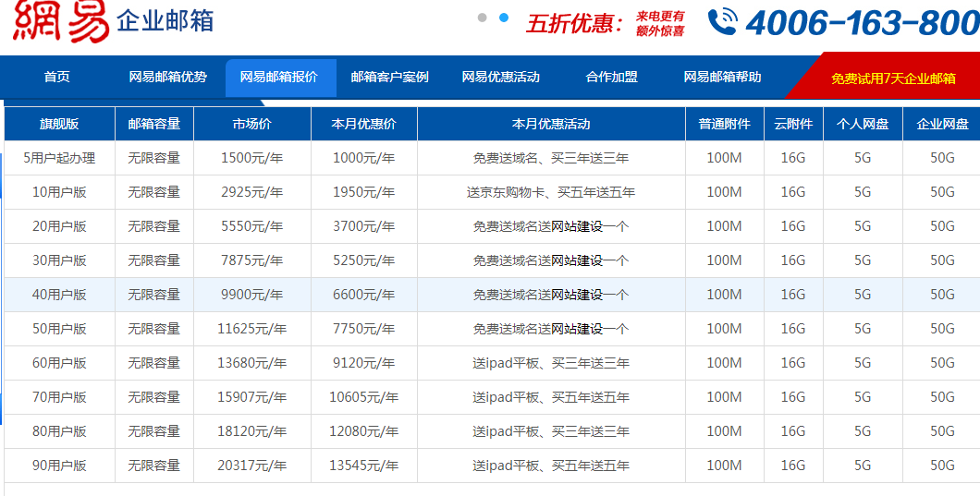Go to the 首页 menu item
980x496 pixels.
coord(57,77)
